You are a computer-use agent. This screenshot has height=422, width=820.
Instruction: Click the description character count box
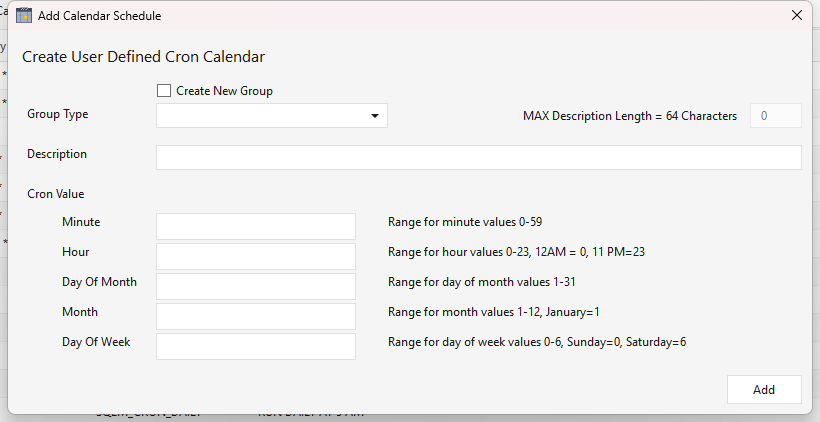point(776,116)
